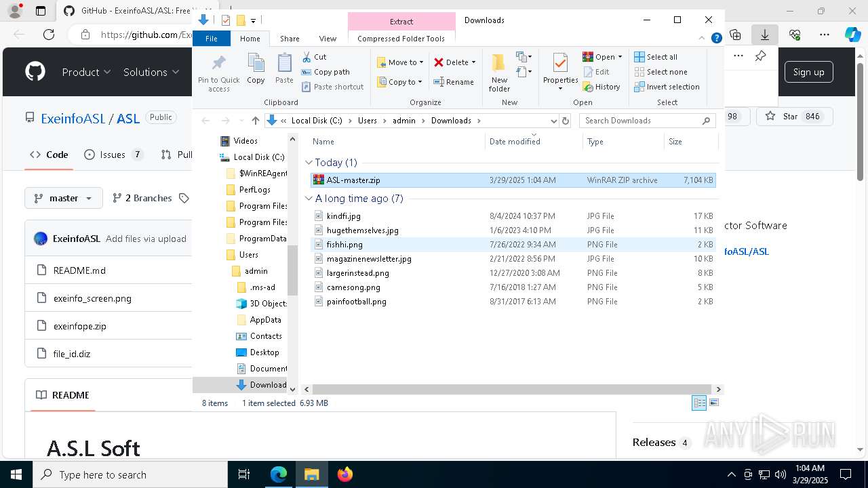Open the Move to dropdown
The width and height of the screenshot is (868, 488).
point(400,62)
